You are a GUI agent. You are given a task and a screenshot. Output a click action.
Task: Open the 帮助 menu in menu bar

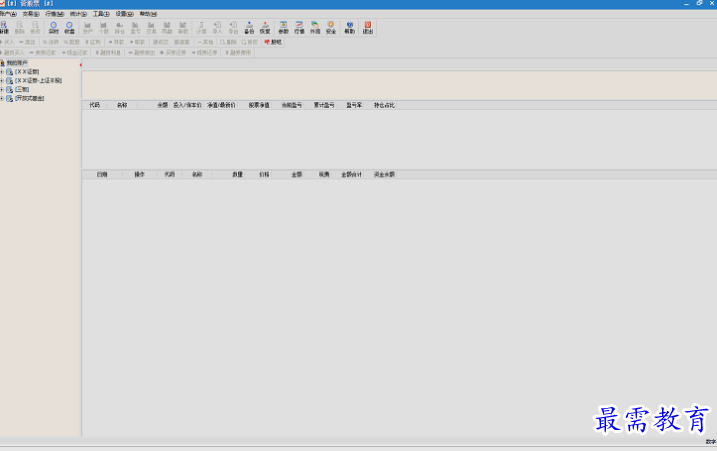click(x=148, y=14)
